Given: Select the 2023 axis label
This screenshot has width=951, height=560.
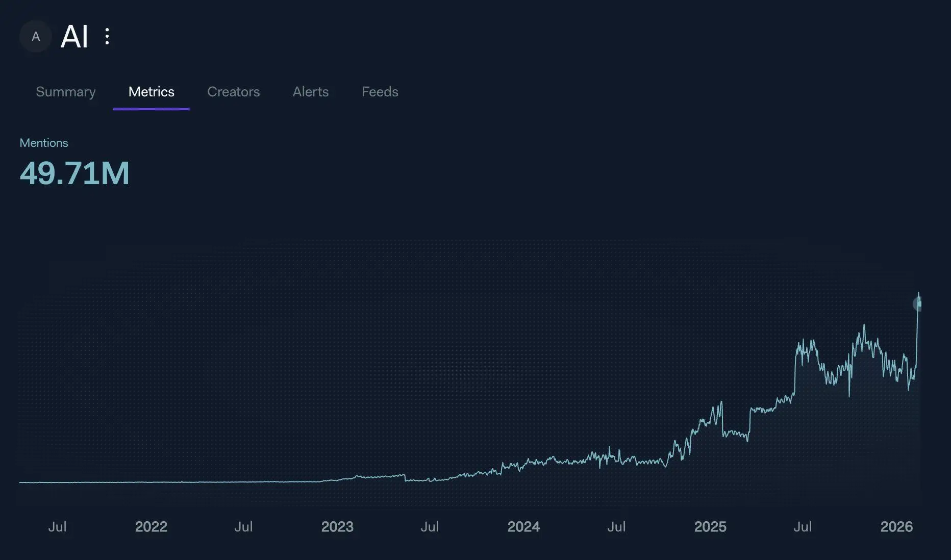Looking at the screenshot, I should click(337, 526).
